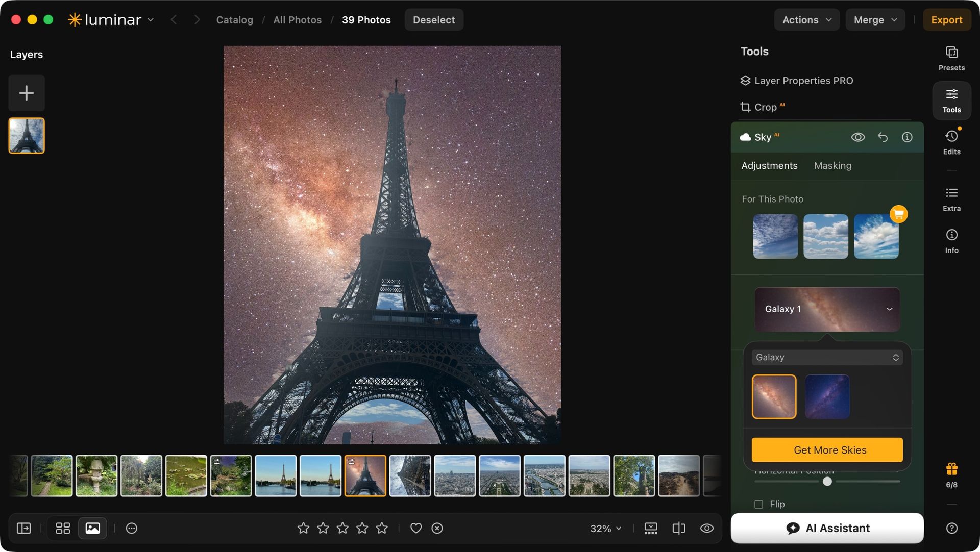Check the Flip checkbox
The height and width of the screenshot is (552, 980).
tap(759, 504)
